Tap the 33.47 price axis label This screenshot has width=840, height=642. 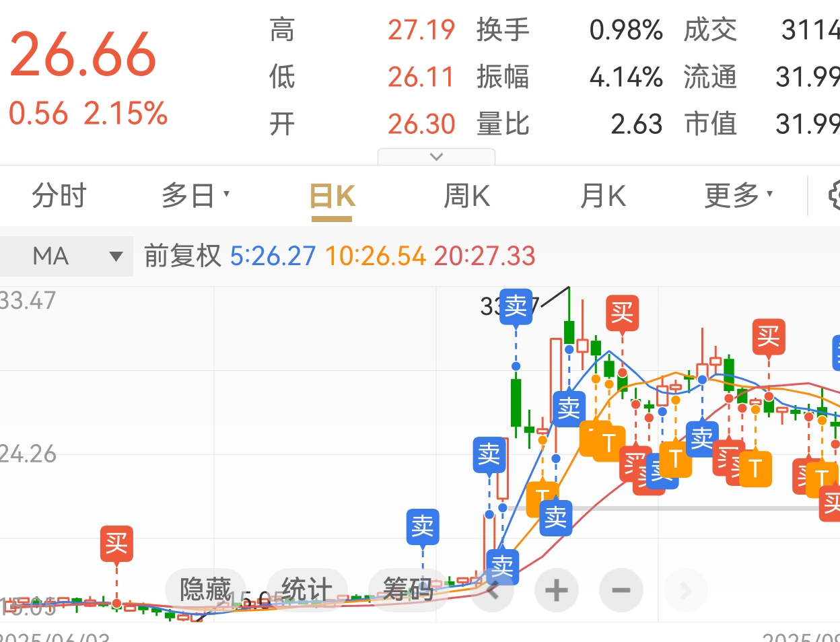coord(28,300)
